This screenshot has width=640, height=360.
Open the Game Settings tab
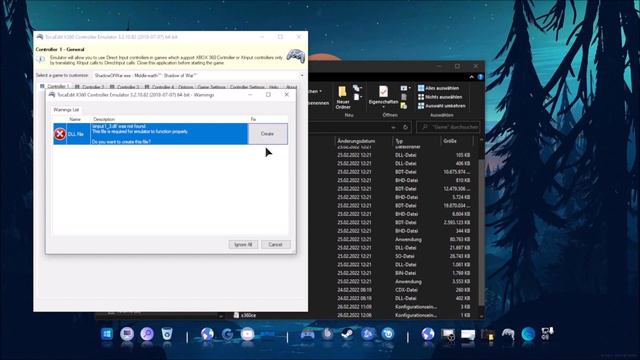[211, 87]
